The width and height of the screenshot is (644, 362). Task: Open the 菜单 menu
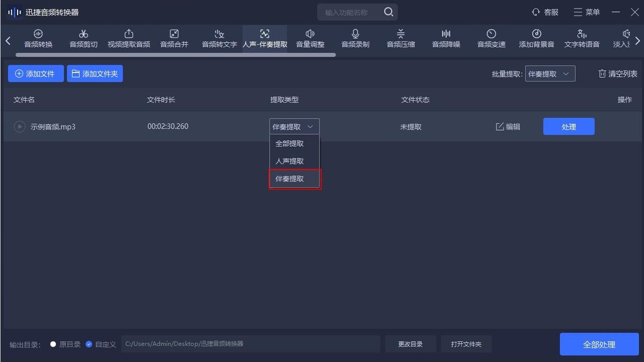[x=586, y=12]
